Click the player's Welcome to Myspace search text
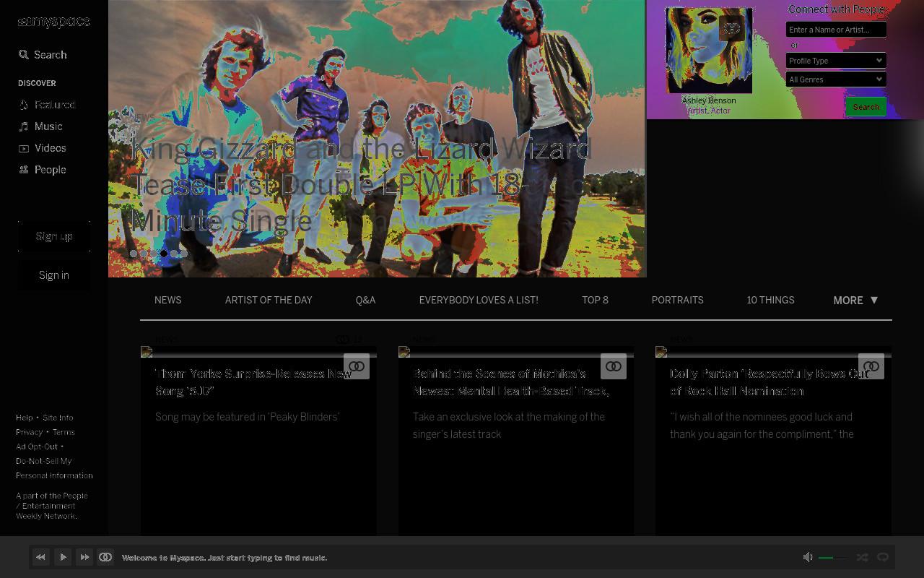The height and width of the screenshot is (578, 924). [x=225, y=558]
